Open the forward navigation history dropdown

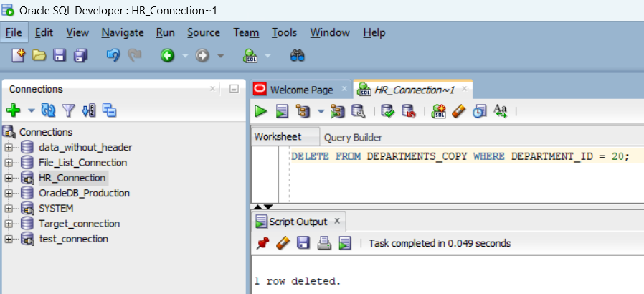click(221, 55)
